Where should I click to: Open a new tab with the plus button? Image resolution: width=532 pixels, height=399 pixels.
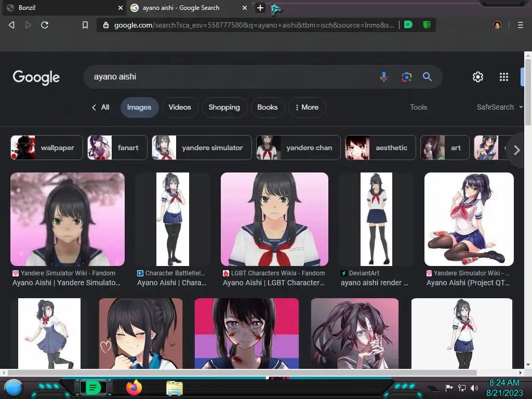coord(260,8)
